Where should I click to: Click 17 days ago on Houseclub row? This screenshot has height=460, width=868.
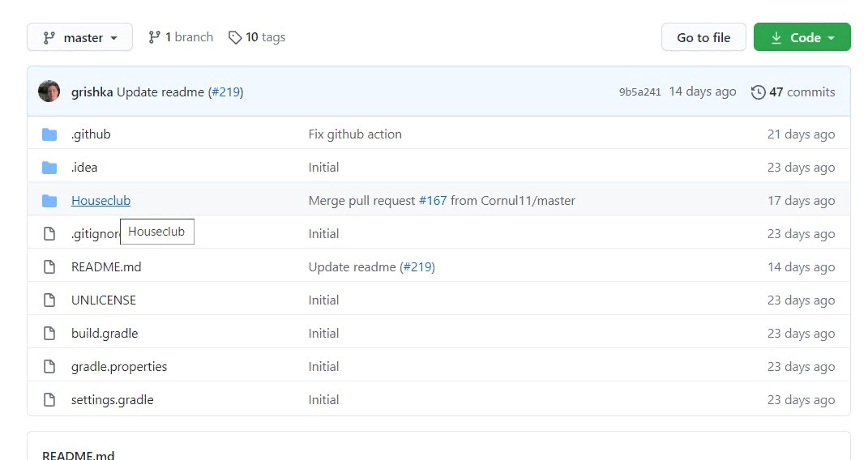tap(801, 201)
